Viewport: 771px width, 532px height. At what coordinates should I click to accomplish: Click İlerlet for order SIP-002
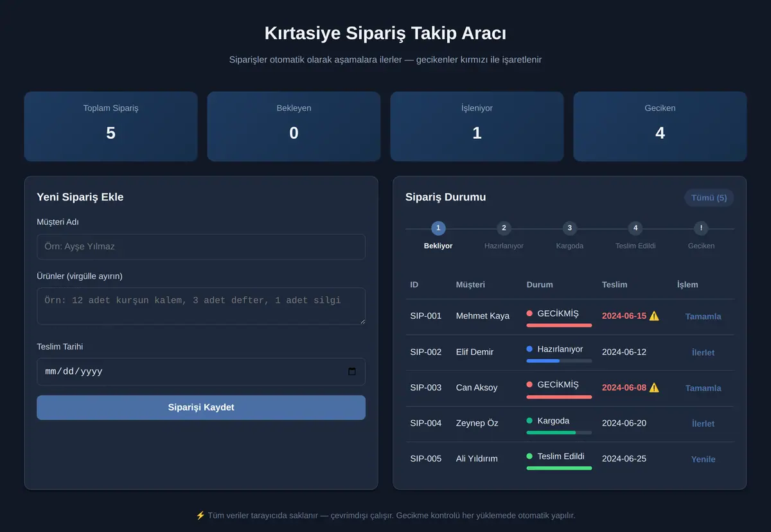pos(703,353)
